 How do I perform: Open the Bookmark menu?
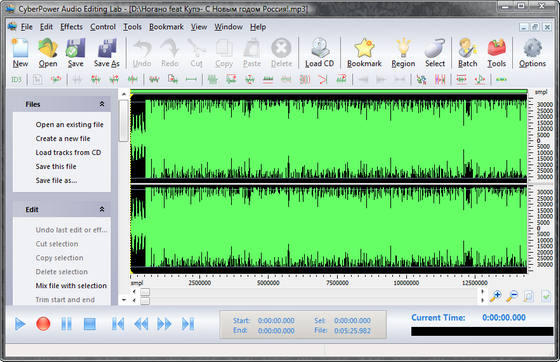tap(166, 27)
